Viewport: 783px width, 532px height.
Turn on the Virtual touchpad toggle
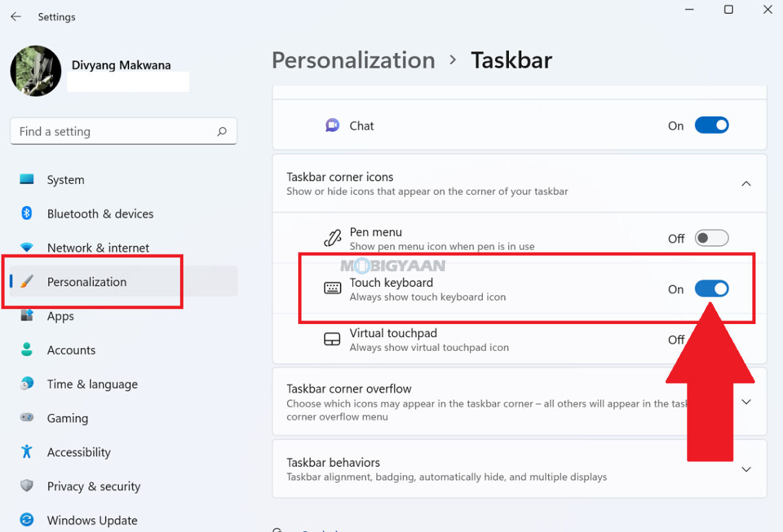pyautogui.click(x=712, y=339)
